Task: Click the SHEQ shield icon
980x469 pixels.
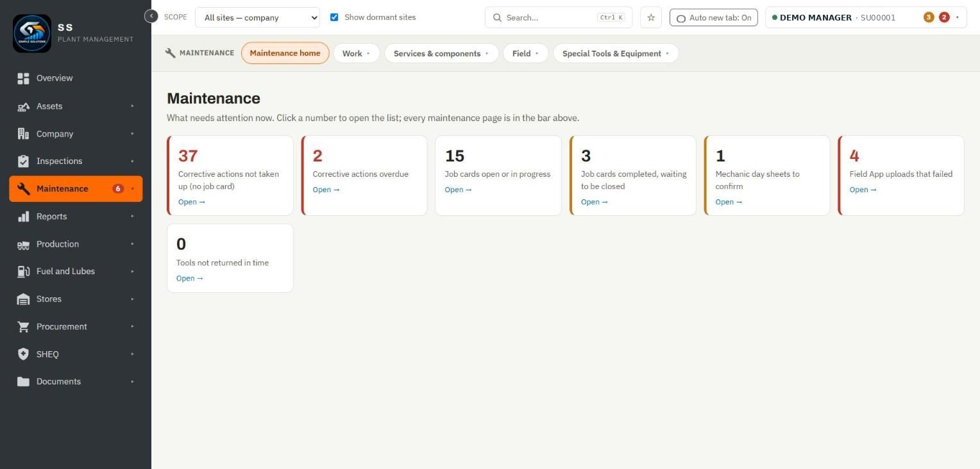Action: [x=24, y=354]
